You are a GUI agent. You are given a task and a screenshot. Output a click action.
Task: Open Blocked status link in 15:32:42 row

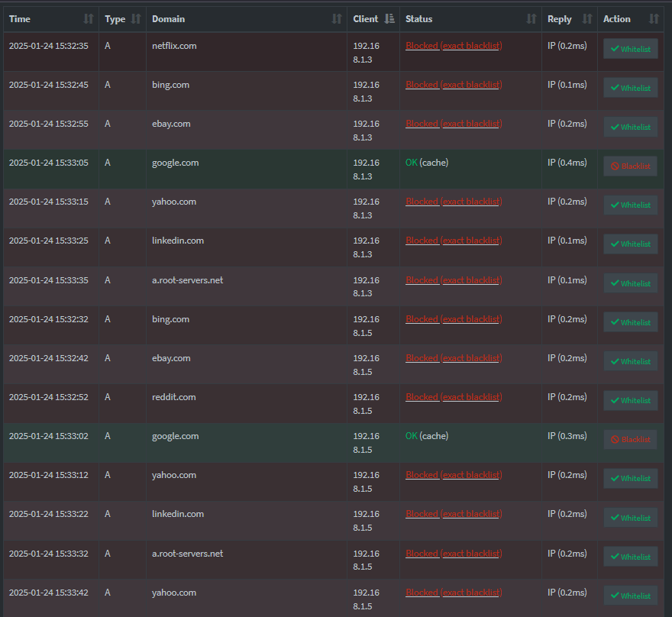pyautogui.click(x=454, y=358)
